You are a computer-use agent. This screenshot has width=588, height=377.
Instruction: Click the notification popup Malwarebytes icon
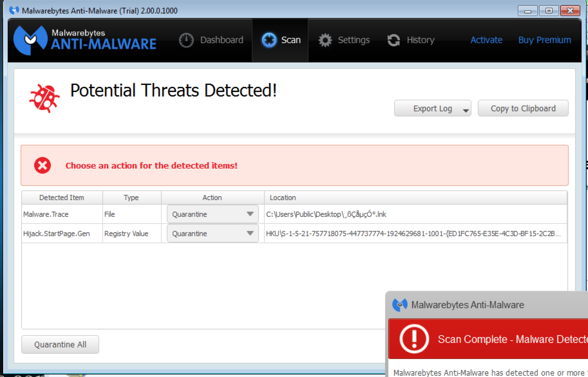[400, 305]
